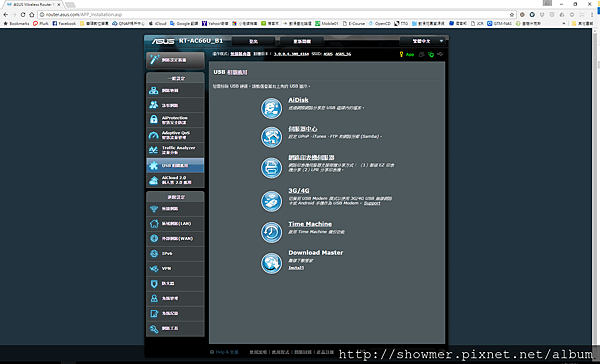Open the IPv6 menu item

click(x=175, y=253)
